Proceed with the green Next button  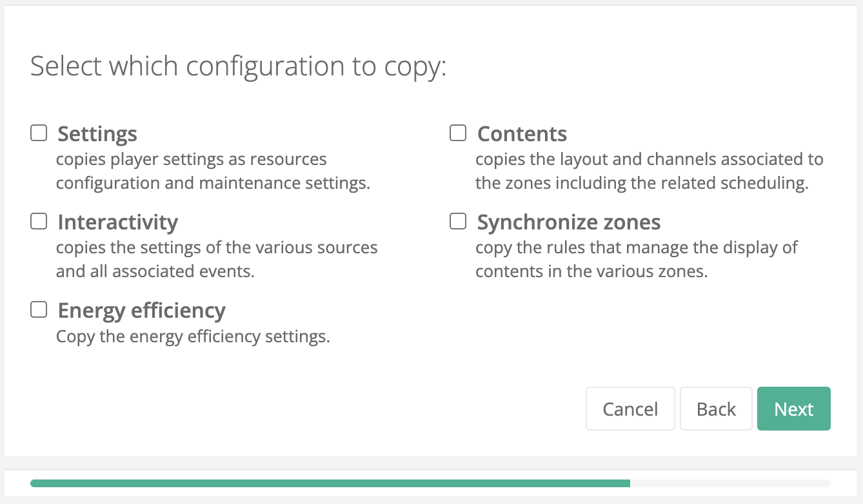click(793, 409)
